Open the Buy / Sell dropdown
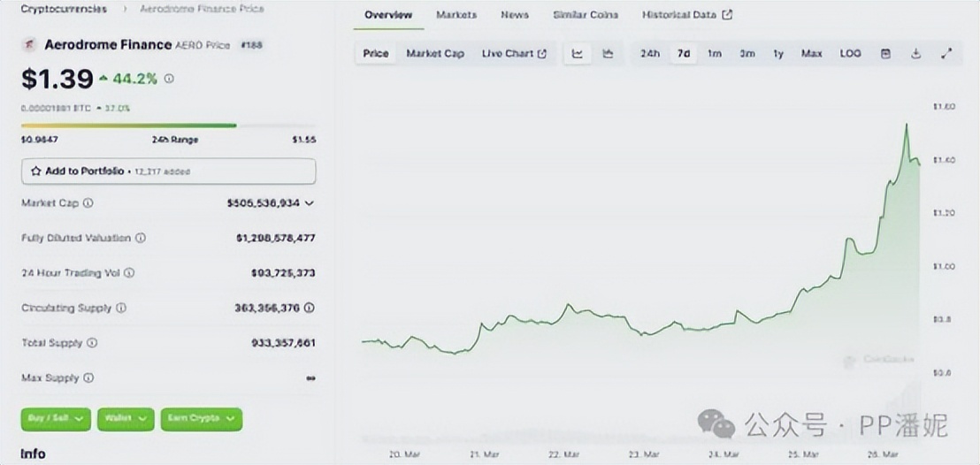 click(x=56, y=418)
